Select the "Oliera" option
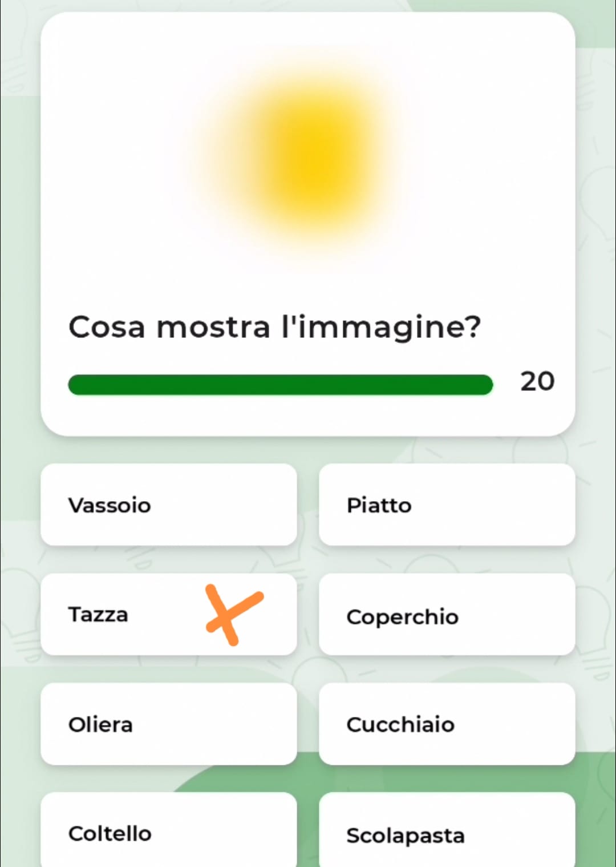This screenshot has height=867, width=616. pos(168,724)
